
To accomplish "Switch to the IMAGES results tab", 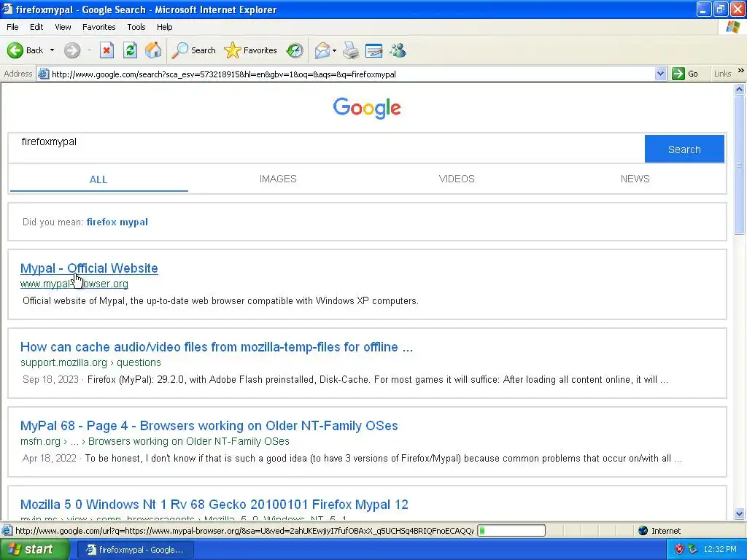I will click(x=278, y=179).
